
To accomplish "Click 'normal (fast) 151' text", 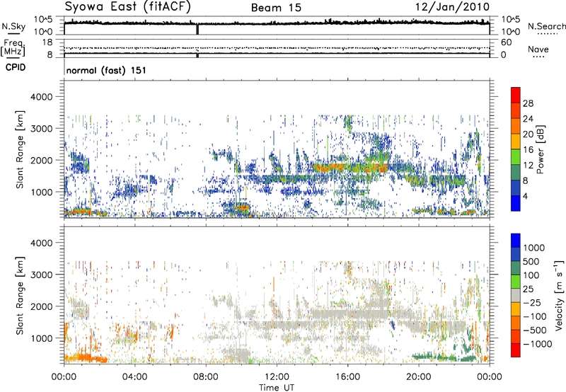I will click(x=106, y=70).
